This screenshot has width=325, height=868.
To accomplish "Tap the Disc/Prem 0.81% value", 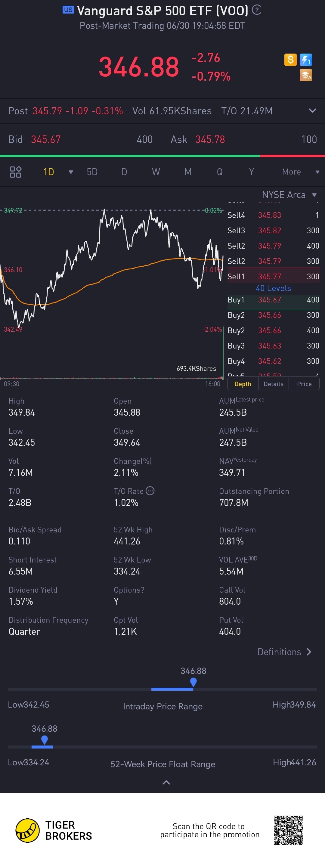I will (x=231, y=541).
